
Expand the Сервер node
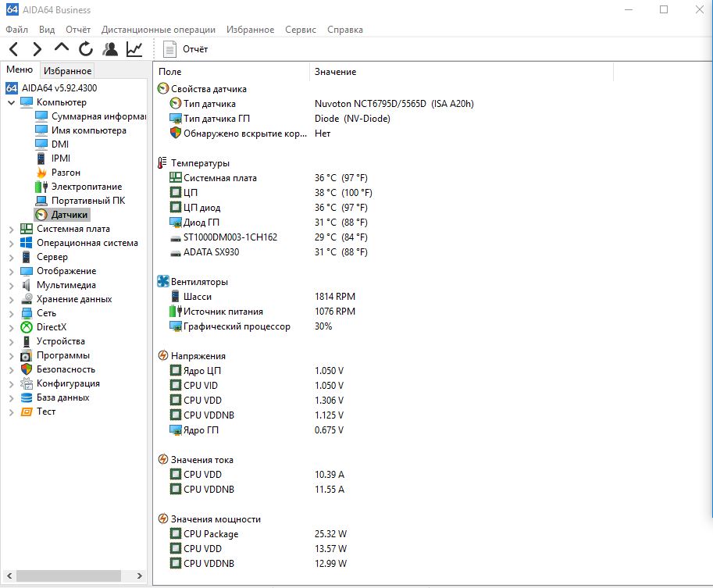[x=12, y=258]
